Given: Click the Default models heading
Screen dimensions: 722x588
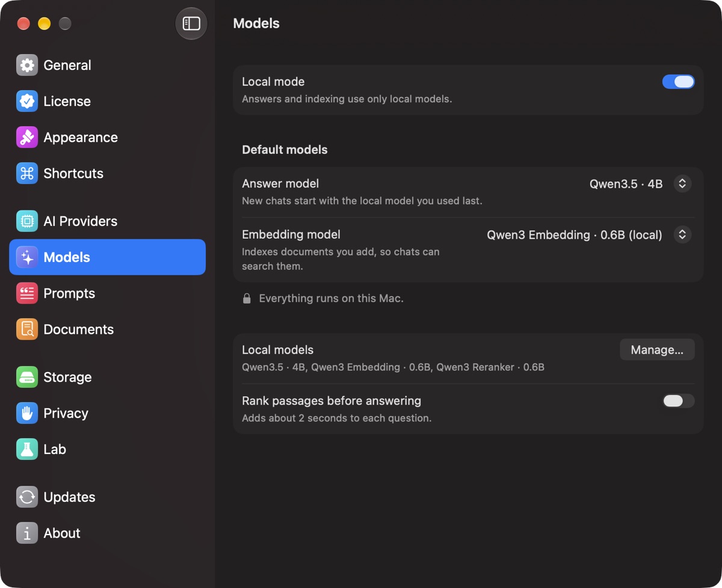Looking at the screenshot, I should [x=285, y=150].
